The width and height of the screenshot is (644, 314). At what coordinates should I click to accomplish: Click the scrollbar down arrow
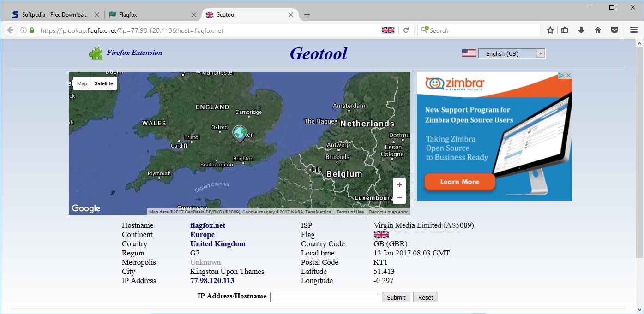(x=639, y=310)
